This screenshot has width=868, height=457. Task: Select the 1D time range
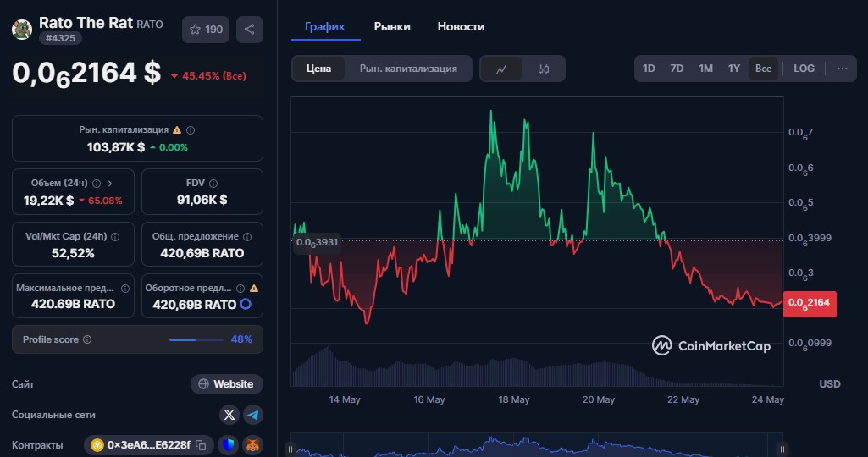coord(649,69)
